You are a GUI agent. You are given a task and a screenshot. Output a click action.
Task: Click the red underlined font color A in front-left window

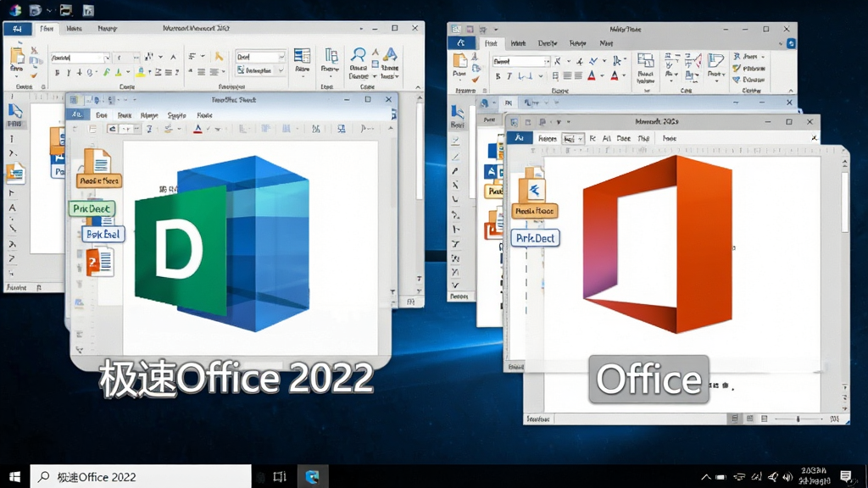(x=198, y=129)
